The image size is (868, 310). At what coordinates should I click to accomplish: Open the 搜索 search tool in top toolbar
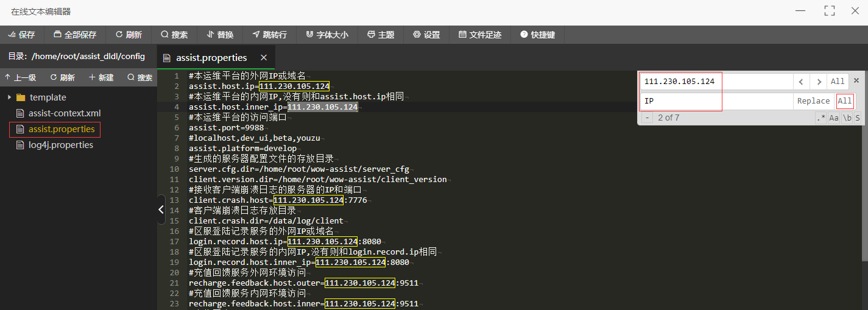click(x=174, y=35)
